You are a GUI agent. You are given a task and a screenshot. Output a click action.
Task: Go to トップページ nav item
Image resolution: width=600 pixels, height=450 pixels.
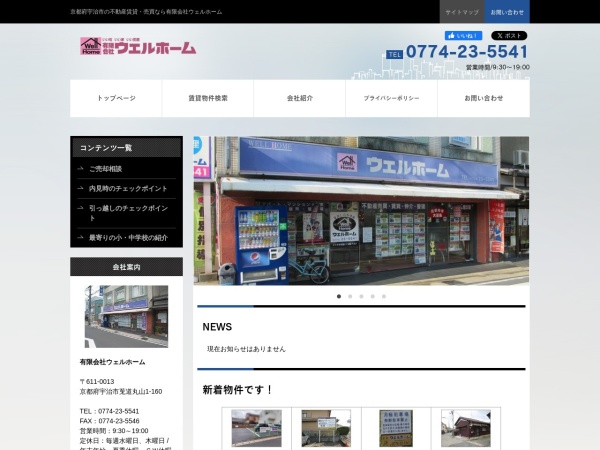116,98
